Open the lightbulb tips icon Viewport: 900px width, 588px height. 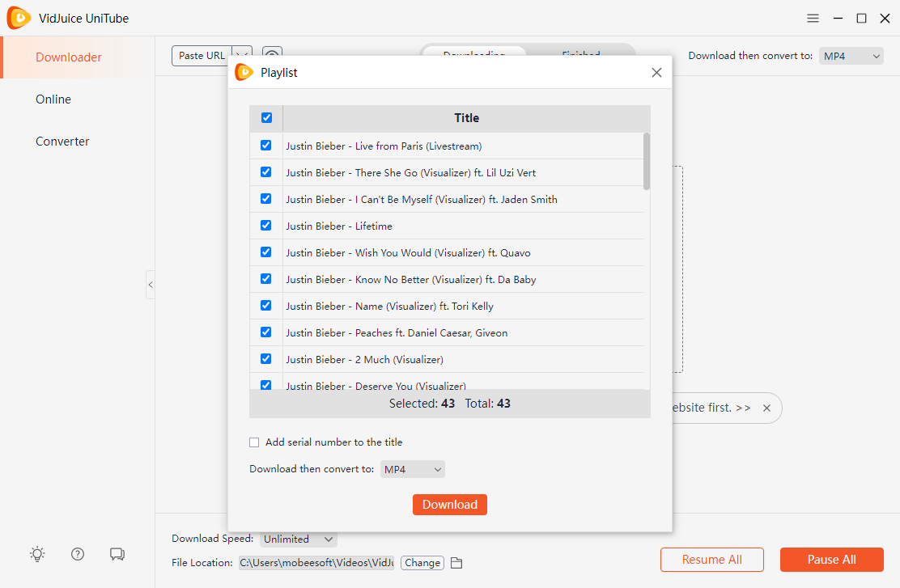[37, 554]
